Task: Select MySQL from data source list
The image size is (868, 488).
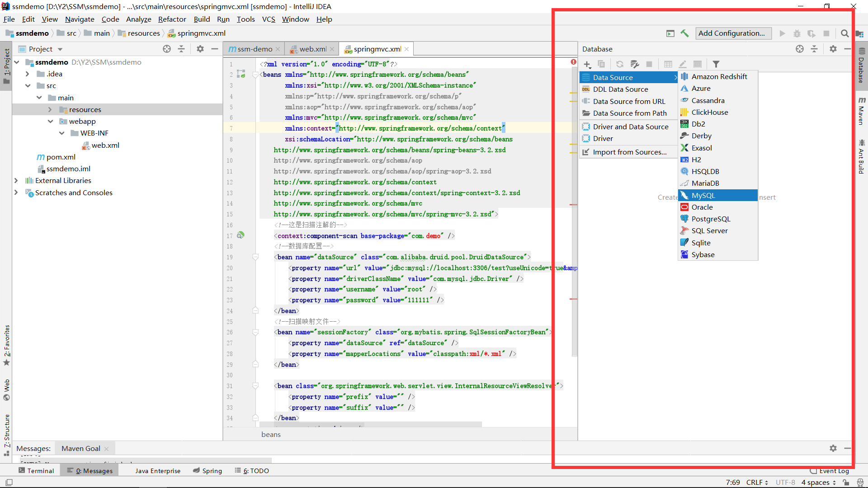Action: point(703,195)
